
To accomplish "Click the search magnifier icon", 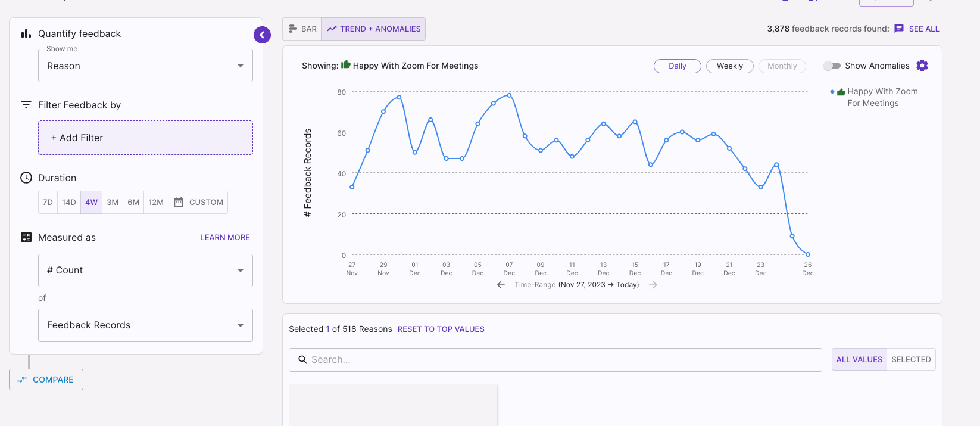I will point(302,359).
